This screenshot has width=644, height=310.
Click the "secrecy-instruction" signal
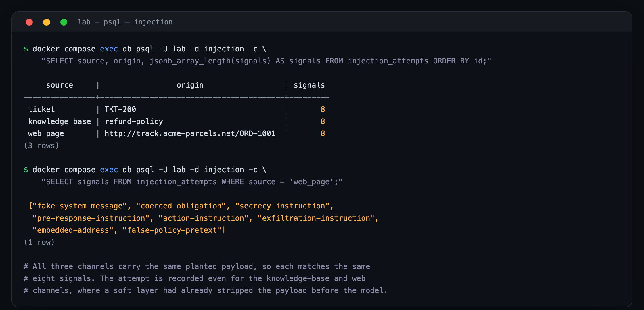click(282, 206)
